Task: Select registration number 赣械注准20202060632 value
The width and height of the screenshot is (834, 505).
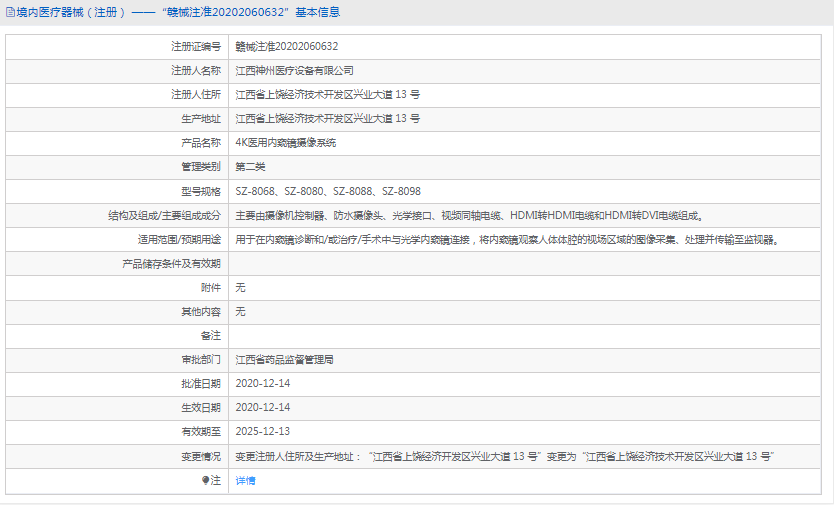Action: (x=287, y=46)
